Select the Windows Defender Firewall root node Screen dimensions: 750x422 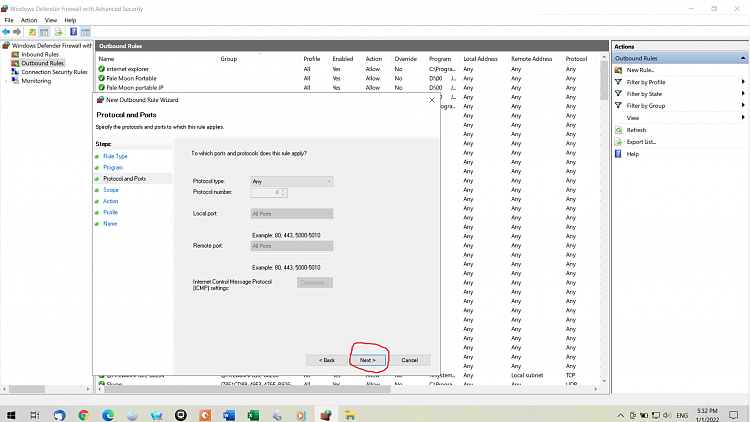pos(51,45)
